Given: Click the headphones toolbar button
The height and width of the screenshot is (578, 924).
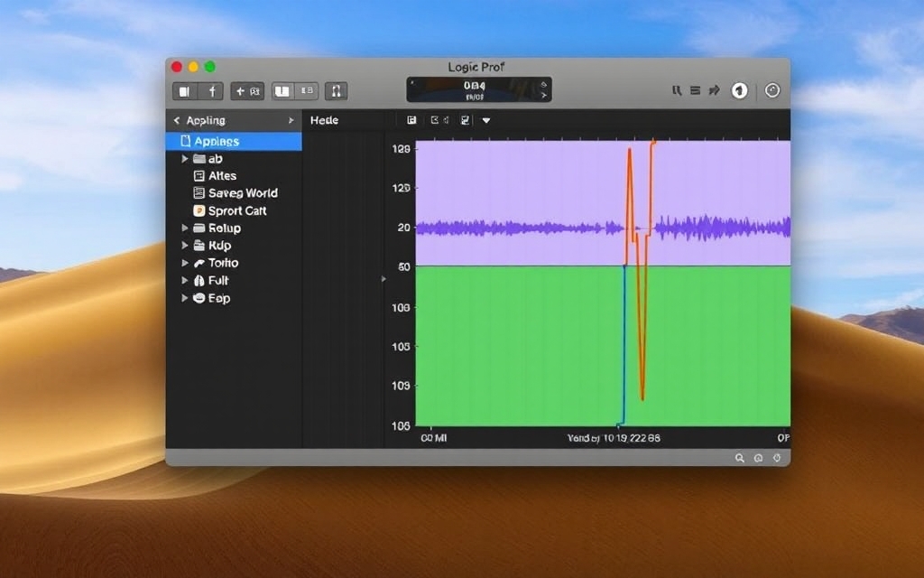Looking at the screenshot, I should tap(336, 91).
